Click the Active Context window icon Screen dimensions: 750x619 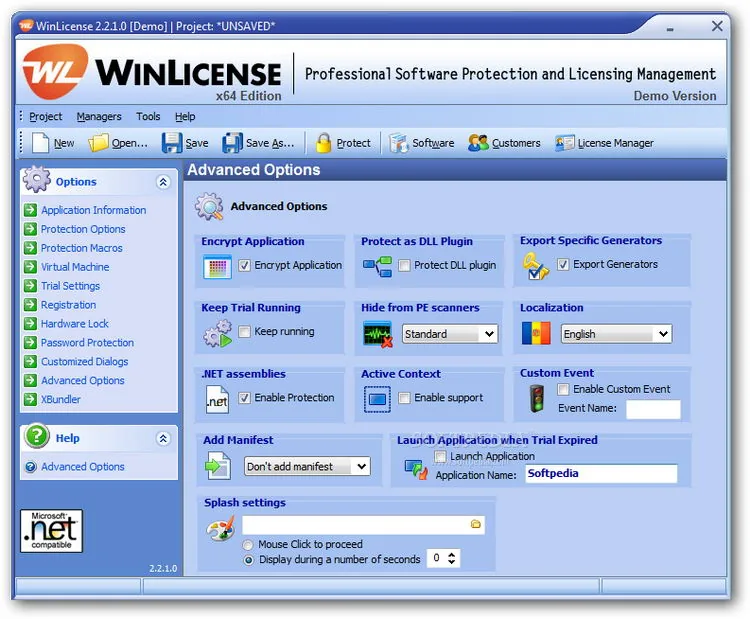tap(377, 399)
